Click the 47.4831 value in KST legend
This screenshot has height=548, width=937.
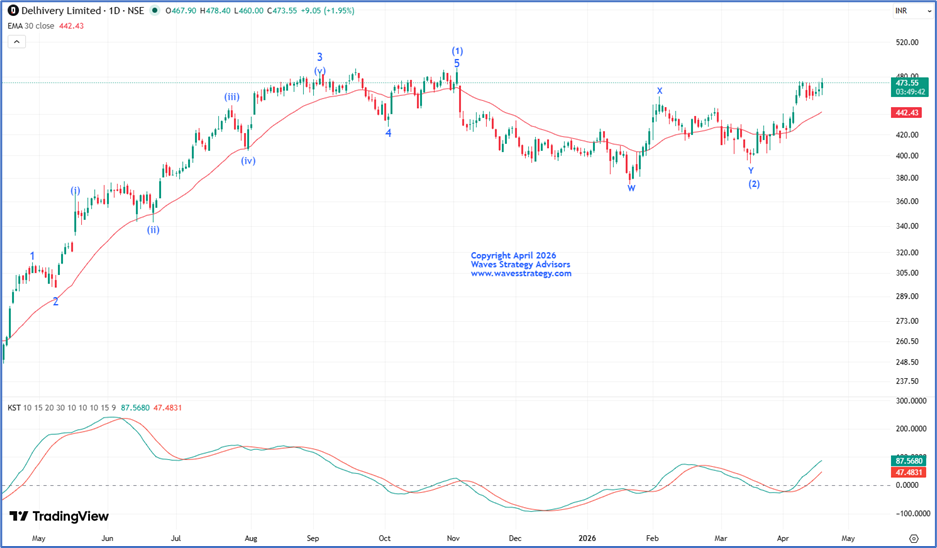point(167,408)
